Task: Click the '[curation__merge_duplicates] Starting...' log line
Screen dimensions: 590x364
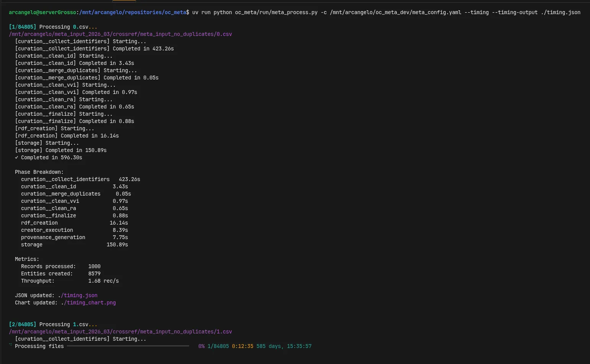Action: click(76, 70)
